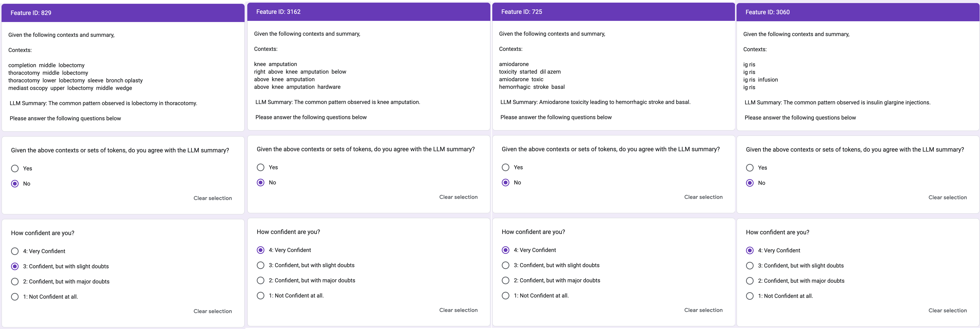Clear agreement selection for Feature ID 829
980x329 pixels.
click(x=212, y=198)
